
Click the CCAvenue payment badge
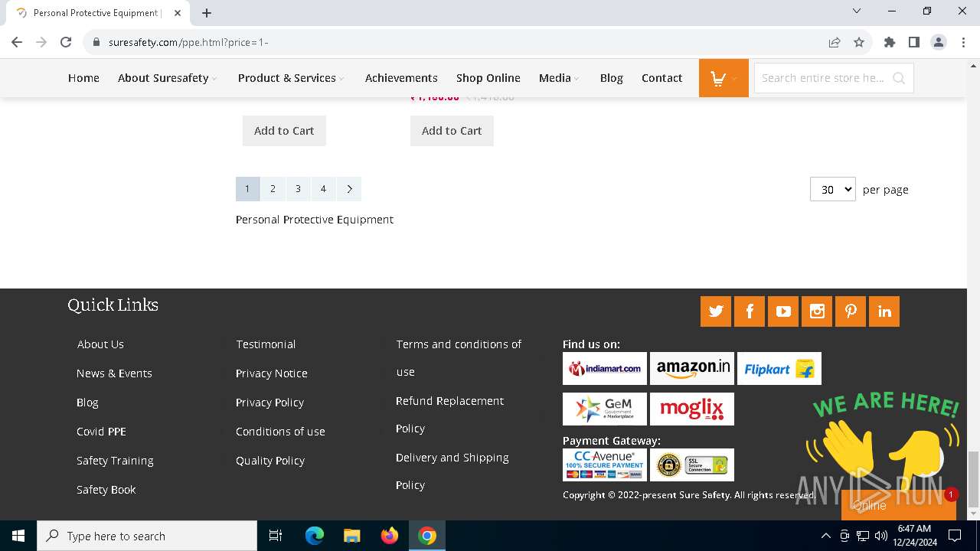605,465
